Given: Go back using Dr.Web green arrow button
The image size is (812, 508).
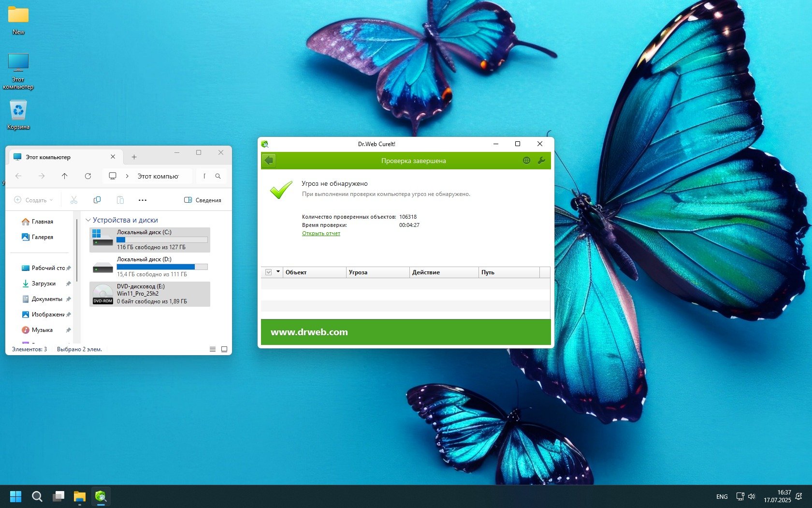Looking at the screenshot, I should point(269,161).
